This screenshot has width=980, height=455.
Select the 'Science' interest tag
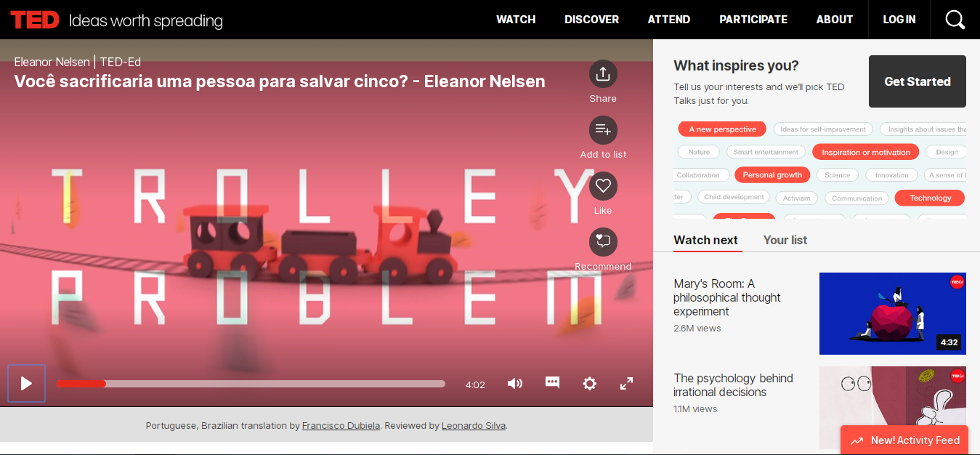(837, 175)
